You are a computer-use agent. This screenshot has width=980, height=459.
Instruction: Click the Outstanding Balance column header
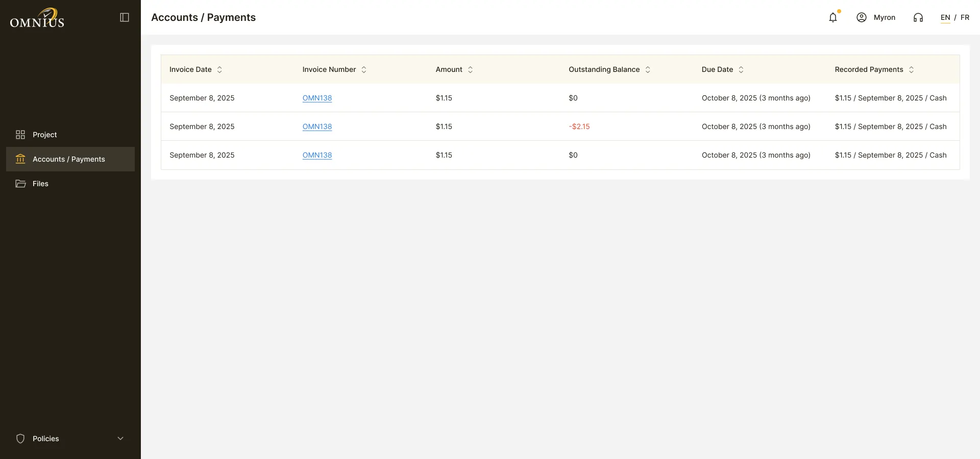604,69
